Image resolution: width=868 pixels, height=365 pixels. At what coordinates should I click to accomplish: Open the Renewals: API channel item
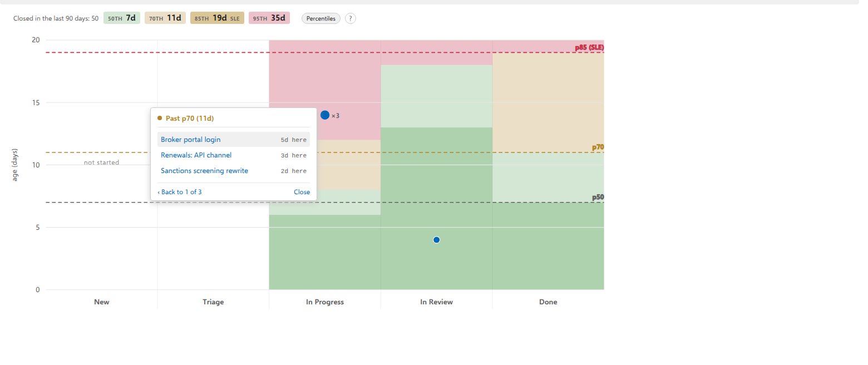point(234,155)
